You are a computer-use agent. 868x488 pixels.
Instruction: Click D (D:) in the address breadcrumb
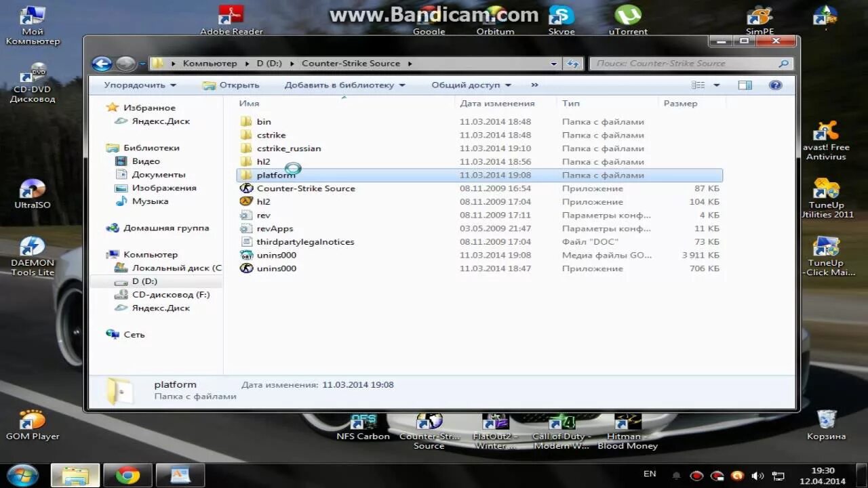click(x=269, y=63)
